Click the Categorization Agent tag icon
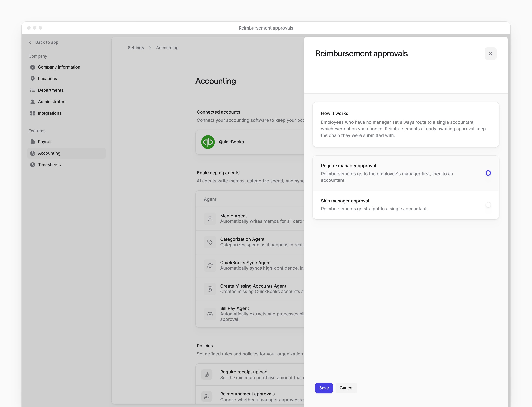The height and width of the screenshot is (407, 532). tap(210, 242)
